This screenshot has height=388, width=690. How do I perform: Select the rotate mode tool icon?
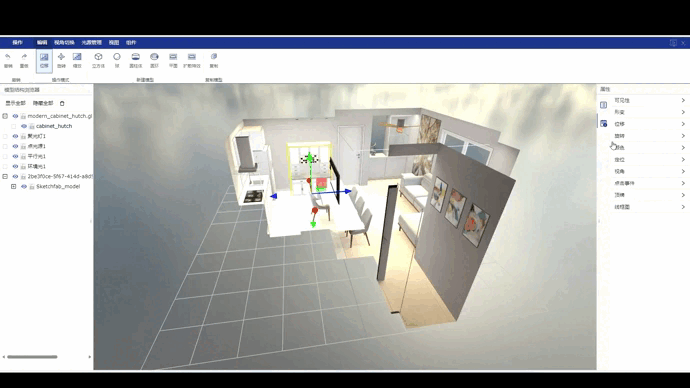(61, 57)
